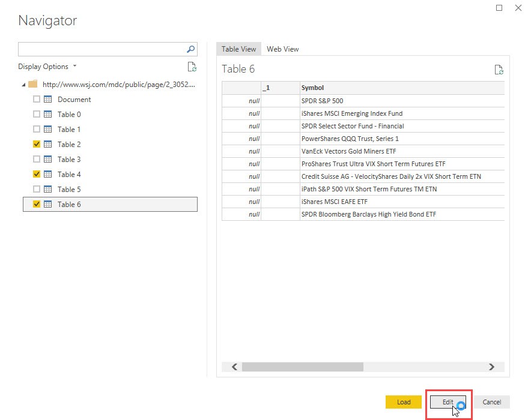Uncheck the Table 4 checkbox
The width and height of the screenshot is (528, 420).
(x=37, y=174)
